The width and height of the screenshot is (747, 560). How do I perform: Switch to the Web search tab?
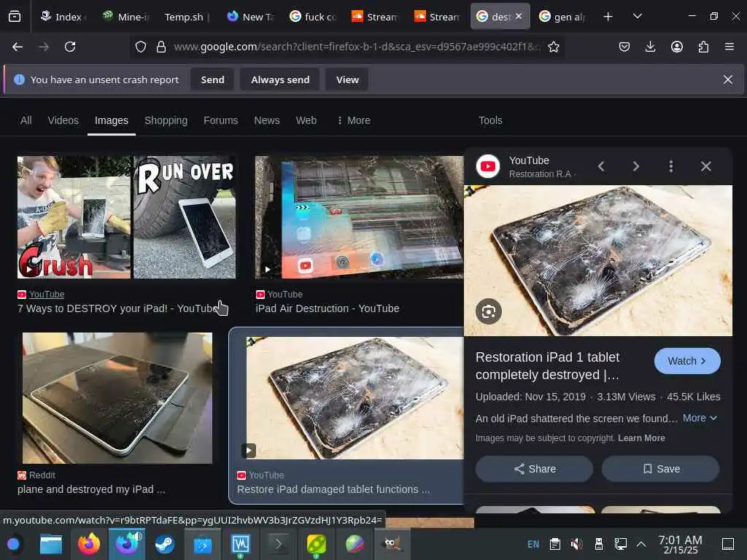pyautogui.click(x=306, y=120)
